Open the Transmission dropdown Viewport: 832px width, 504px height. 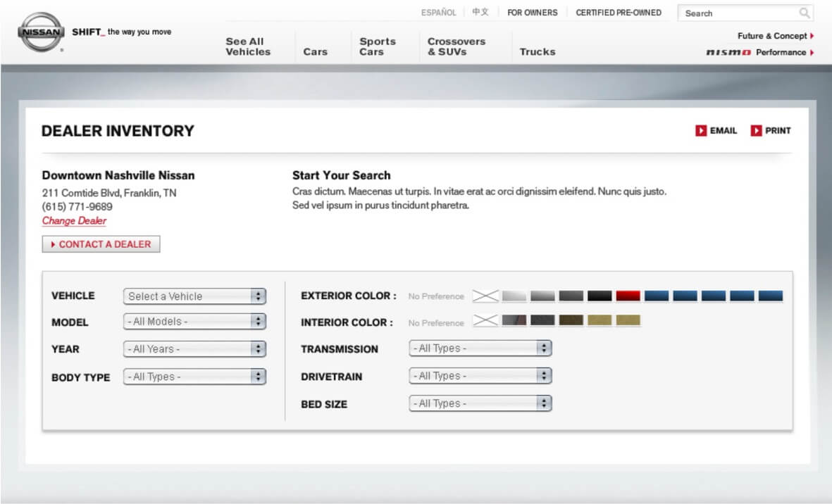coord(480,348)
